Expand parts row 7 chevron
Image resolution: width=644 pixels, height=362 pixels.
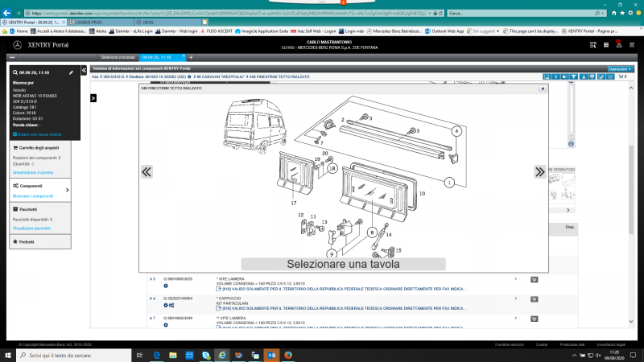(151, 319)
